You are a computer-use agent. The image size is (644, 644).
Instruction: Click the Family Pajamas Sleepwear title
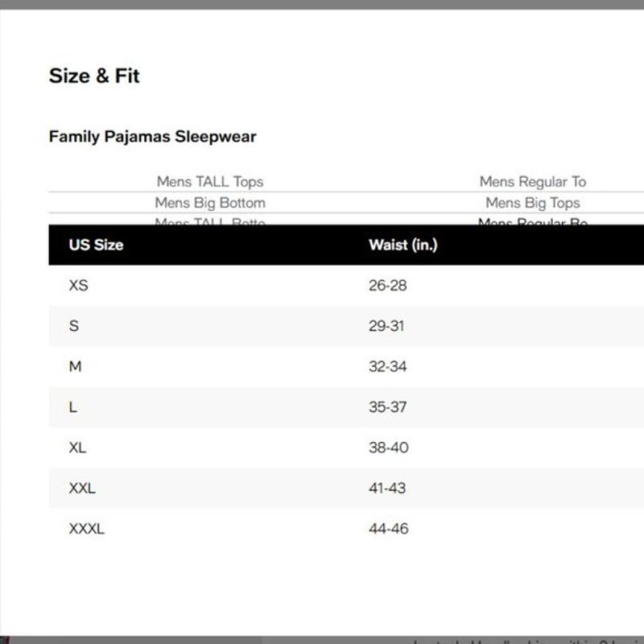click(152, 137)
